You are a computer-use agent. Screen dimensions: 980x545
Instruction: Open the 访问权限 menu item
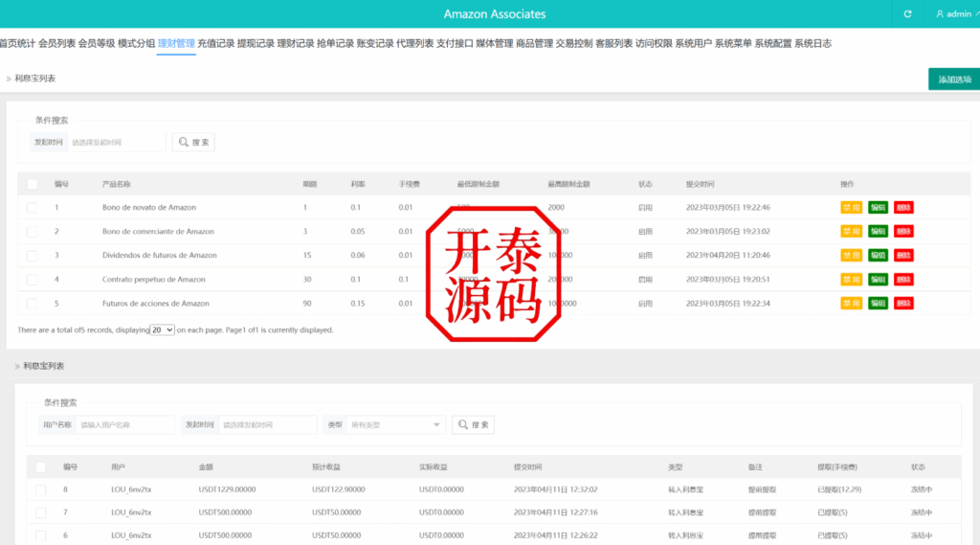coord(654,43)
